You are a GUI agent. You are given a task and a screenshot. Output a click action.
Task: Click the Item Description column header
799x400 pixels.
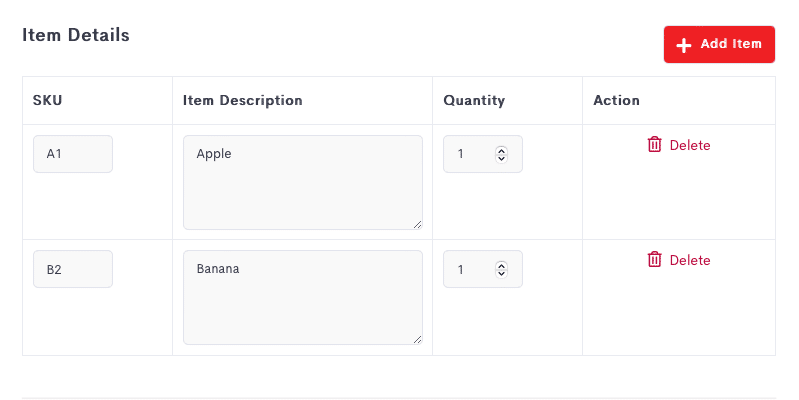click(243, 100)
